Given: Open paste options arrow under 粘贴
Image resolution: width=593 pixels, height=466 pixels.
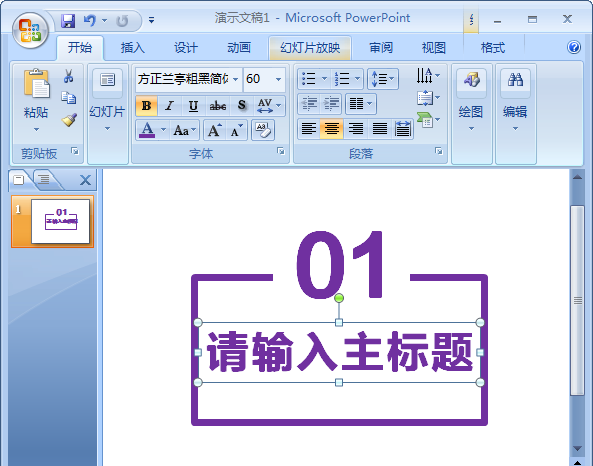Looking at the screenshot, I should click(36, 129).
